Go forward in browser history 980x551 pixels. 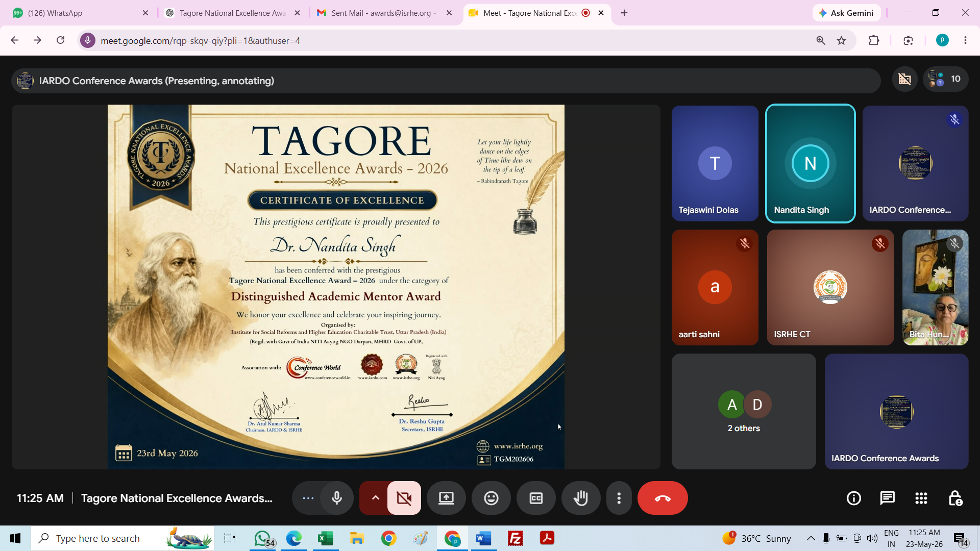point(37,40)
